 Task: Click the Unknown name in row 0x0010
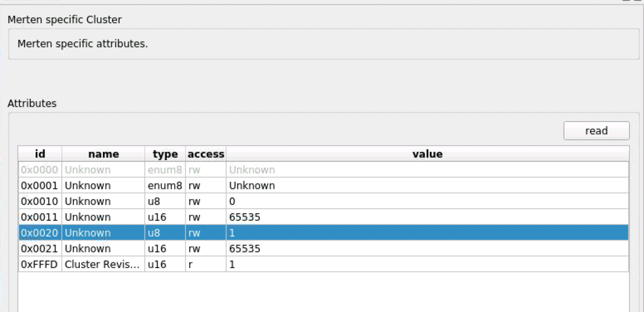coord(103,201)
